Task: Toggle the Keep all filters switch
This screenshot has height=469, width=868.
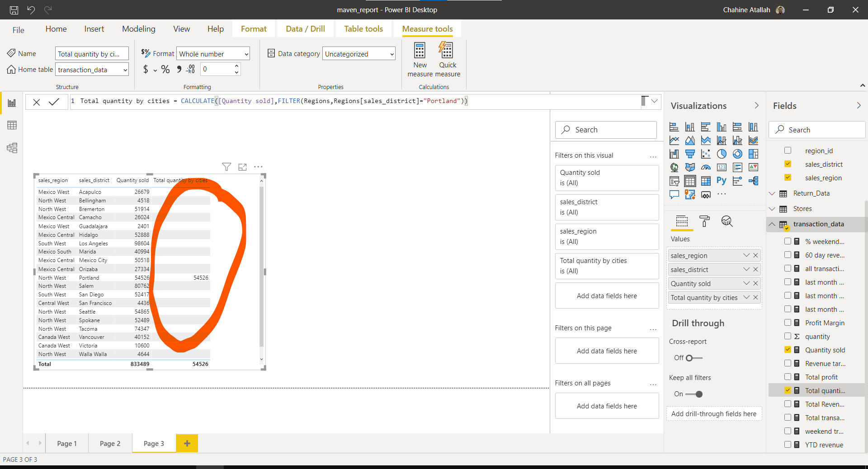Action: pos(694,394)
